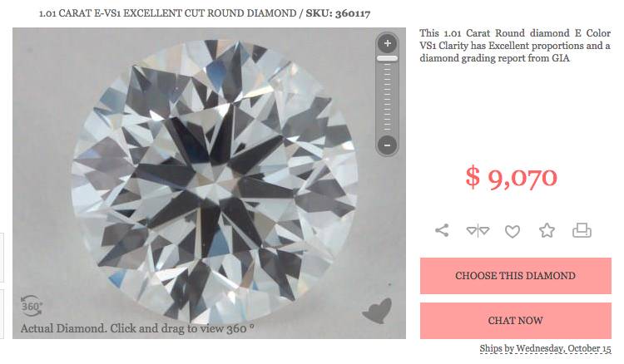The height and width of the screenshot is (364, 624).
Task: Activate the 360° rotate view icon
Action: point(31,306)
